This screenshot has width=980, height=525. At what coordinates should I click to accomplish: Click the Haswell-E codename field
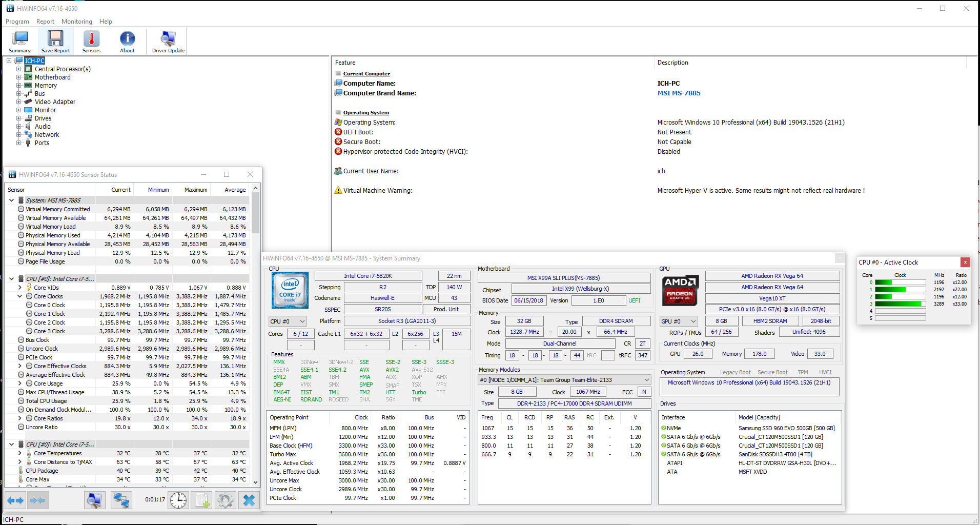[x=382, y=298]
